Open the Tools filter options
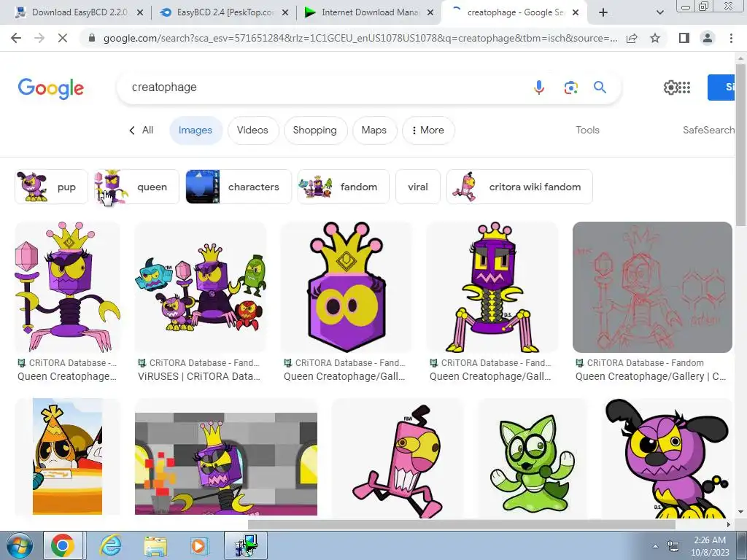The image size is (747, 560). pos(587,130)
